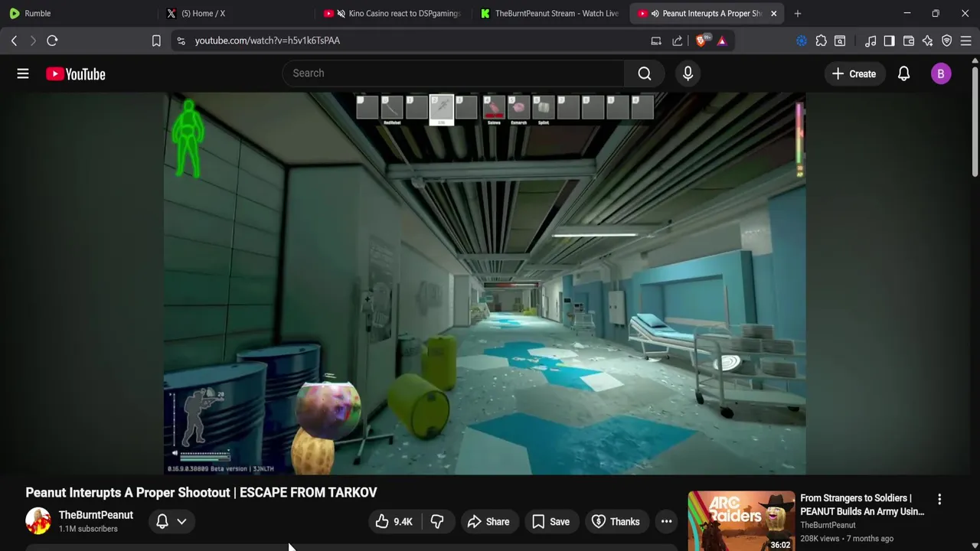Viewport: 980px width, 551px height.
Task: Open the Brave Rewards triangle icon
Action: 722,41
